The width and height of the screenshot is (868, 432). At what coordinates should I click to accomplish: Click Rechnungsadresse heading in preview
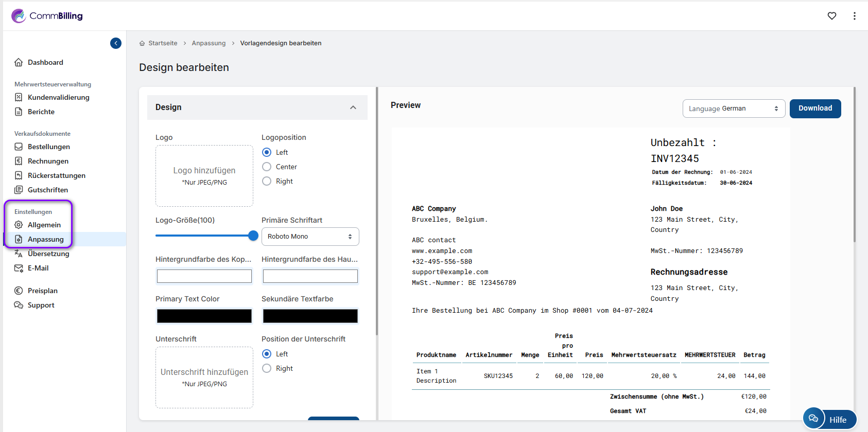pyautogui.click(x=689, y=272)
